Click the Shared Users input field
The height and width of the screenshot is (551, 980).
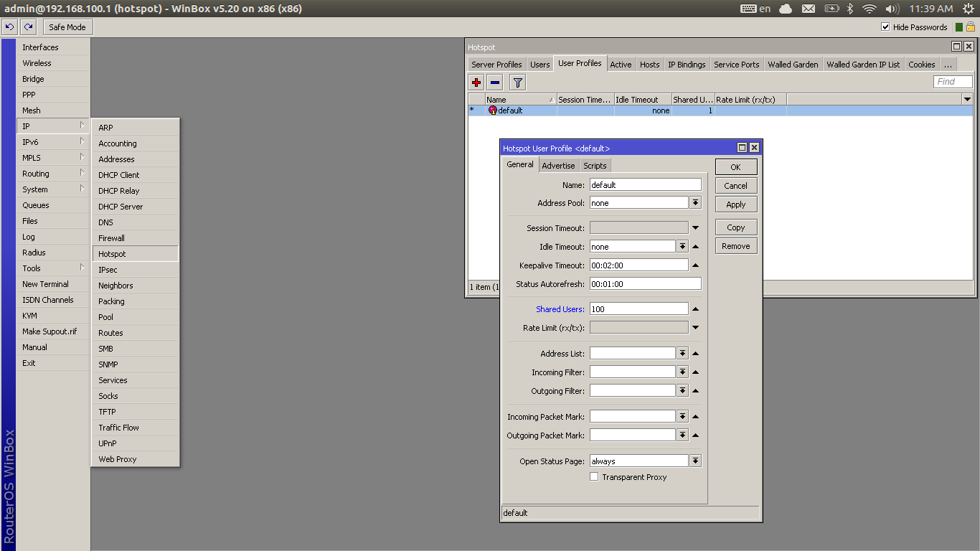coord(639,309)
